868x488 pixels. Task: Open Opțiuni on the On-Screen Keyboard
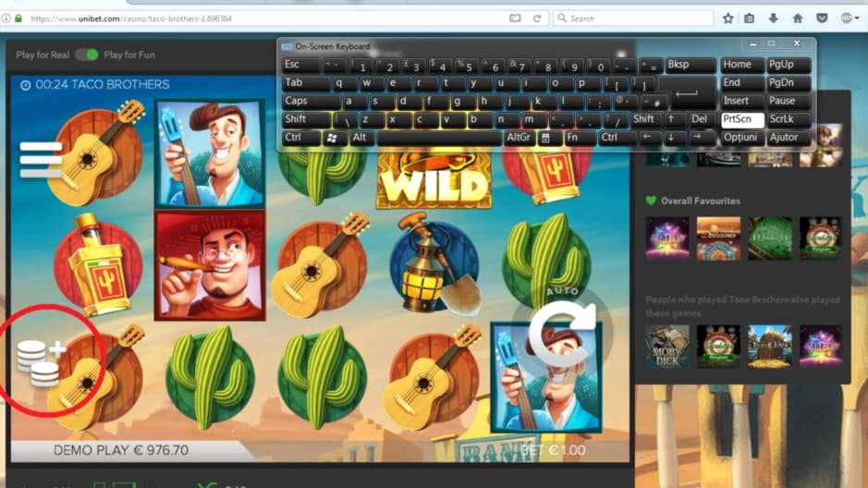click(741, 139)
